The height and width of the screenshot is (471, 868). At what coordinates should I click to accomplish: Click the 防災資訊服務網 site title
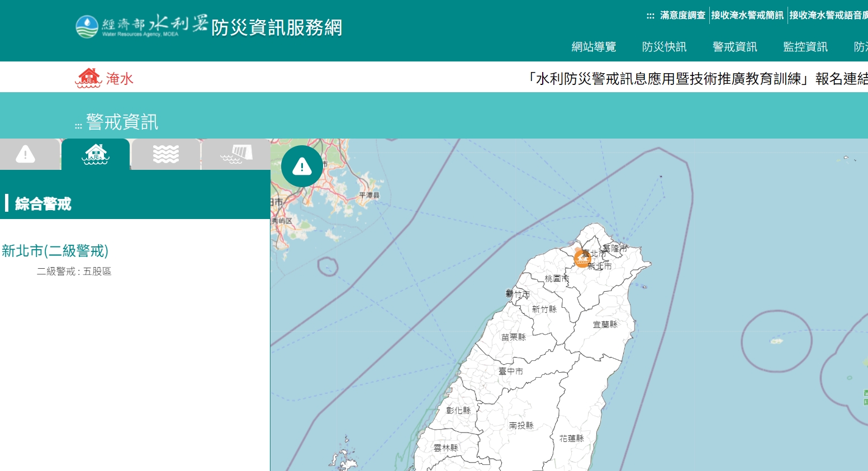pos(277,27)
